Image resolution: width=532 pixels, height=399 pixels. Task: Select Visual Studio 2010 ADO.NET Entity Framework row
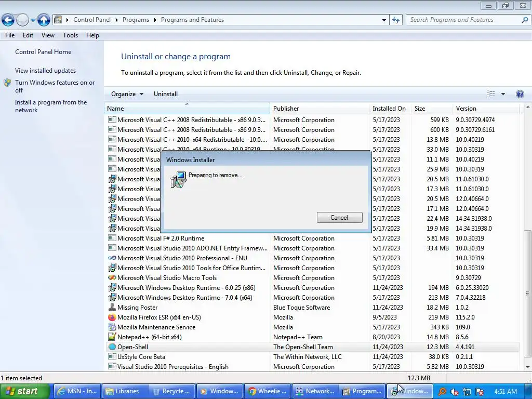(313, 248)
